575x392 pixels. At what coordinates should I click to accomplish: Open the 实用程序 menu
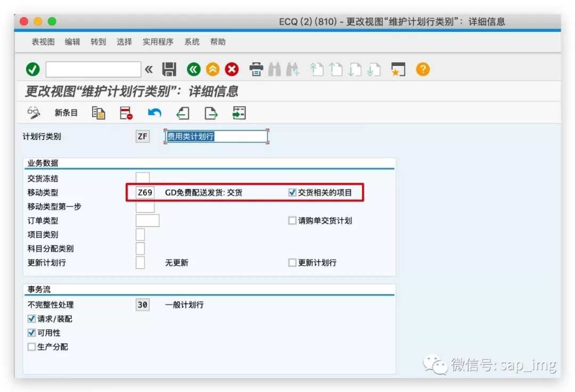(x=158, y=42)
